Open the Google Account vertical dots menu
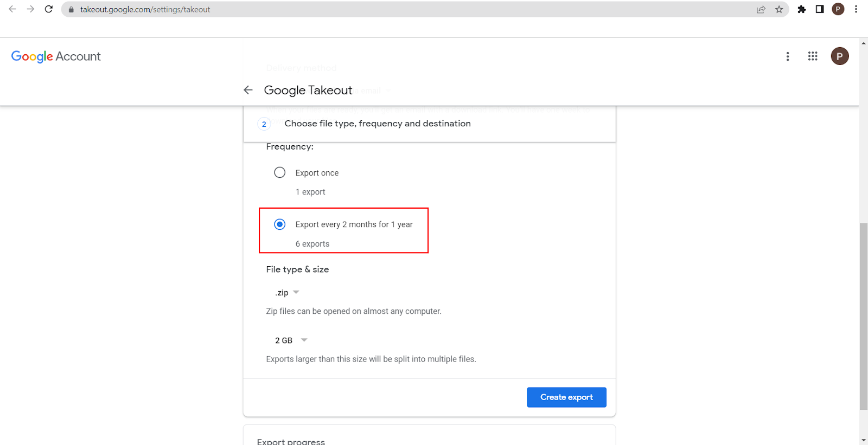This screenshot has height=445, width=868. coord(788,56)
